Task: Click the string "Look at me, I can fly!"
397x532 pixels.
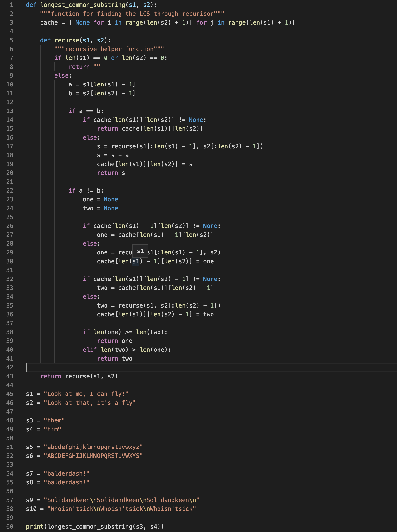Action: 86,394
